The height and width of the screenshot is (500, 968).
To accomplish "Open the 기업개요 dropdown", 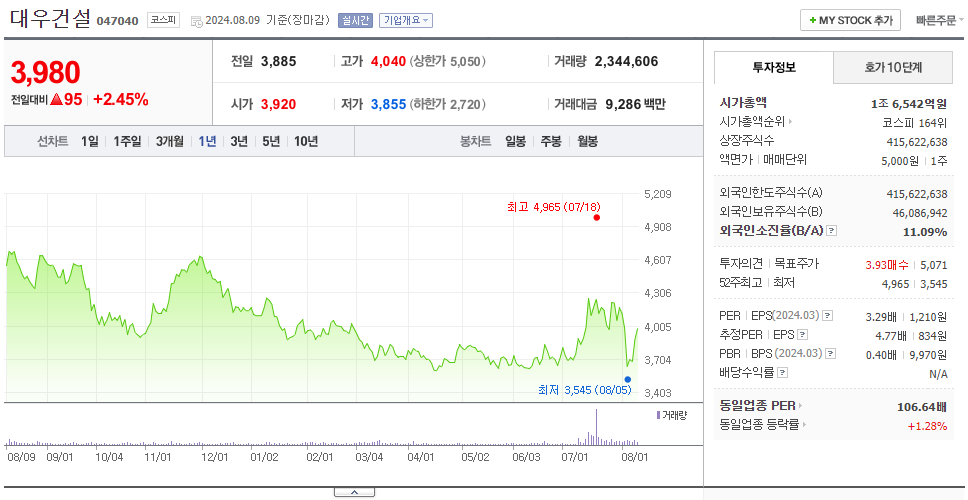I will (x=406, y=20).
